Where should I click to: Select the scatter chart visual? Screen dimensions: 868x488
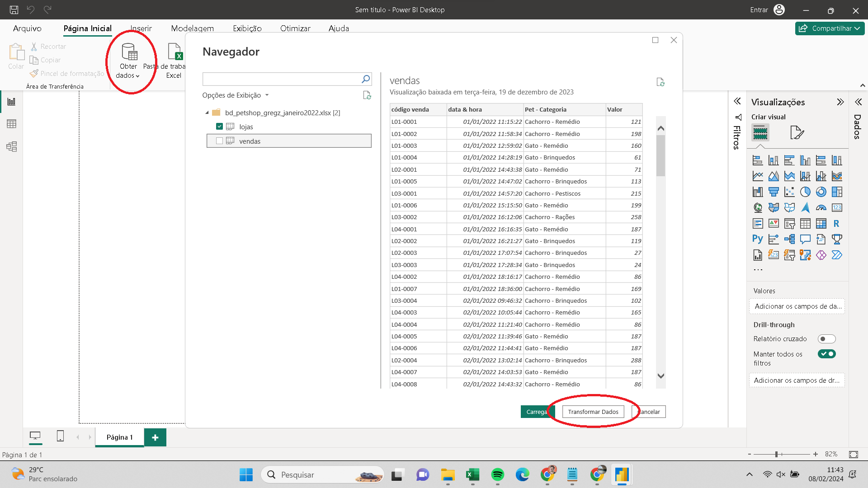tap(789, 192)
